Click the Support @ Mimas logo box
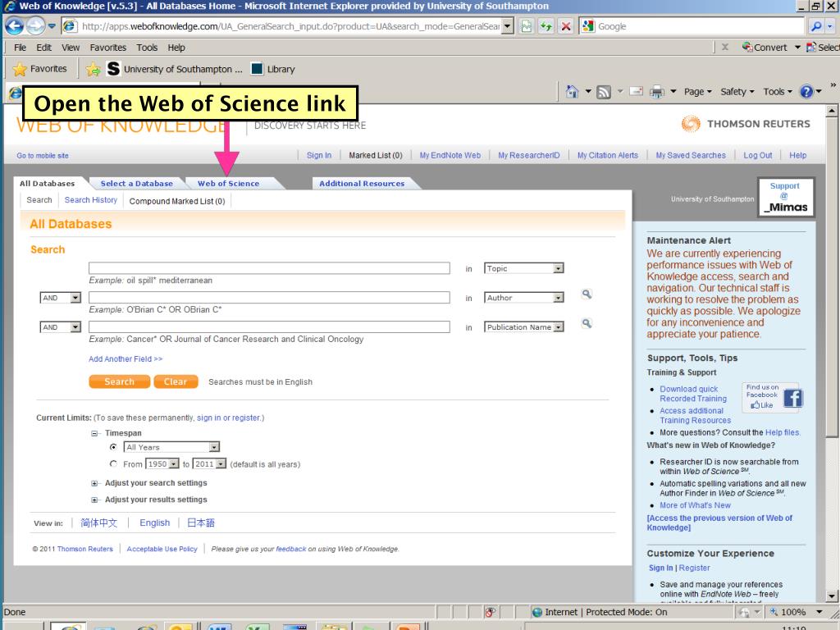 (786, 198)
